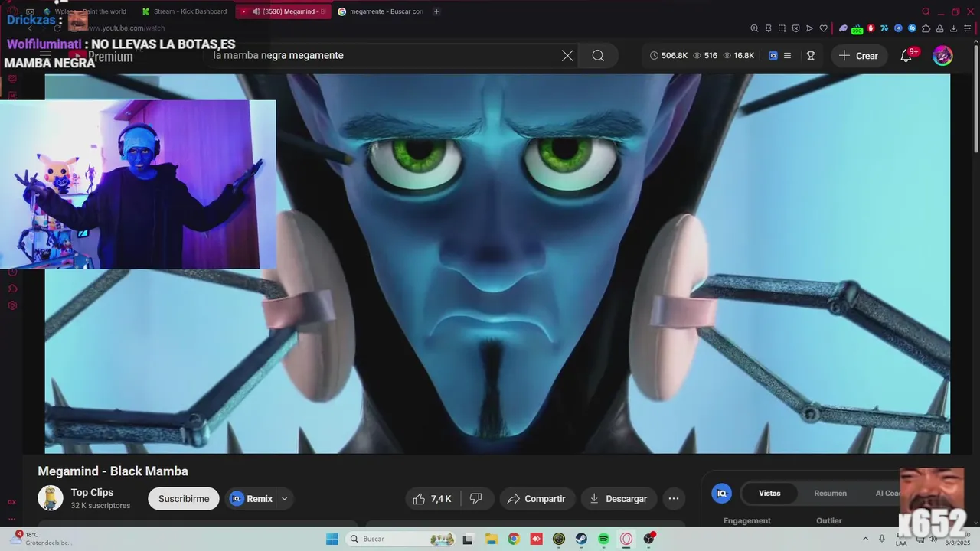Click the heart bookmark icon in toolbar
980x551 pixels.
click(x=823, y=28)
